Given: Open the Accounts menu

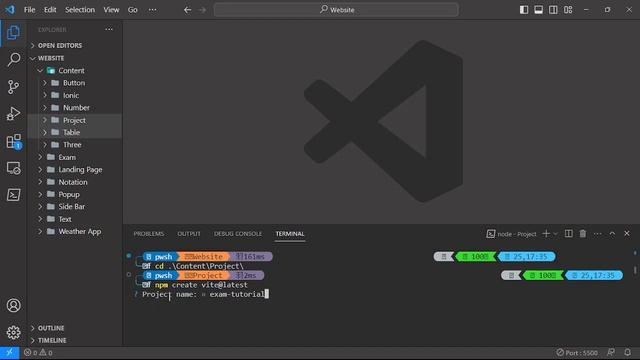Looking at the screenshot, I should 13,305.
